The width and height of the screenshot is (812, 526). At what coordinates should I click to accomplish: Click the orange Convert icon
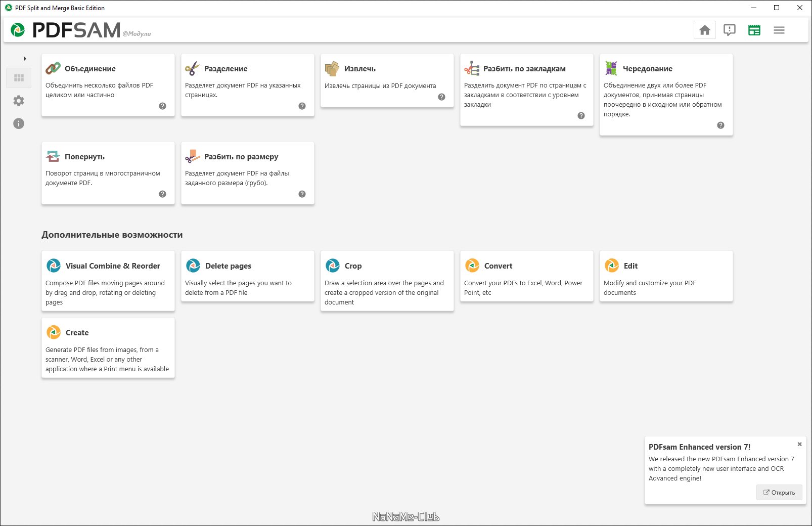click(472, 266)
